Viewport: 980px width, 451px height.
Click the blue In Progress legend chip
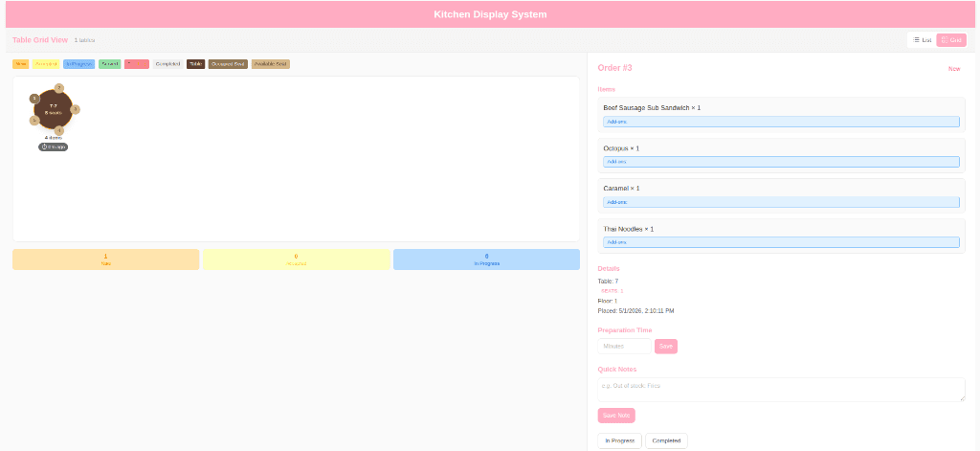[78, 64]
